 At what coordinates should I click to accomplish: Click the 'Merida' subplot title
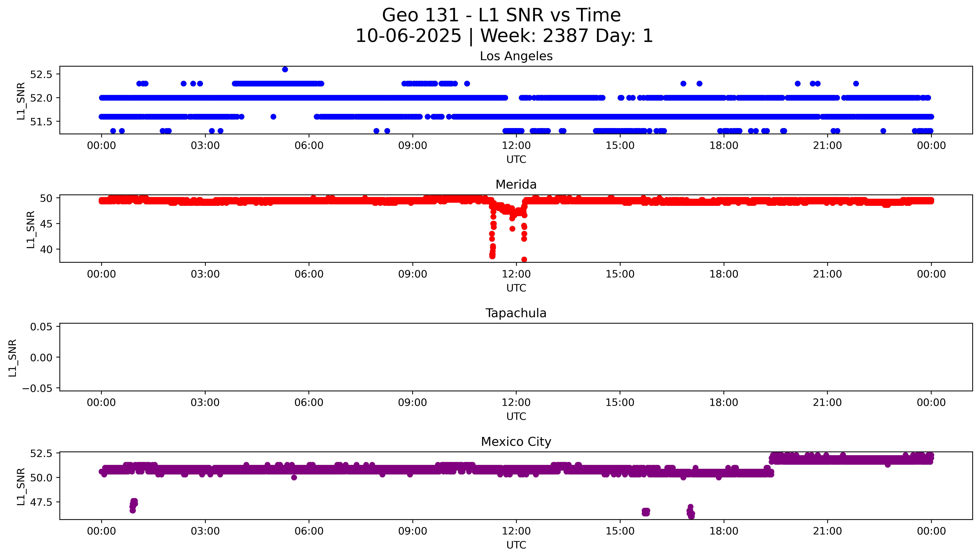click(x=516, y=185)
